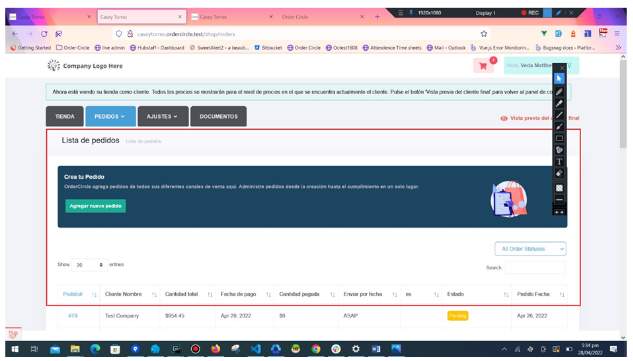Sort by Fecha de pago column
633x361 pixels.
click(245, 294)
